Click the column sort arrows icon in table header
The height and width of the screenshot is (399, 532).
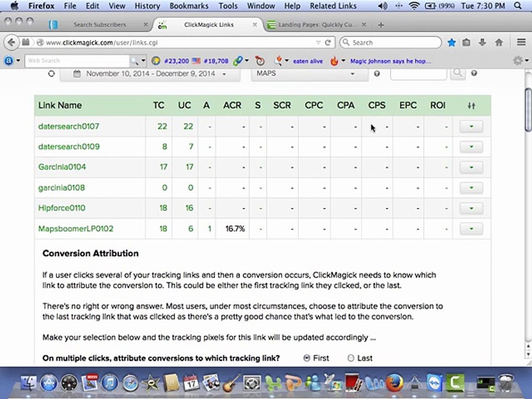(471, 105)
